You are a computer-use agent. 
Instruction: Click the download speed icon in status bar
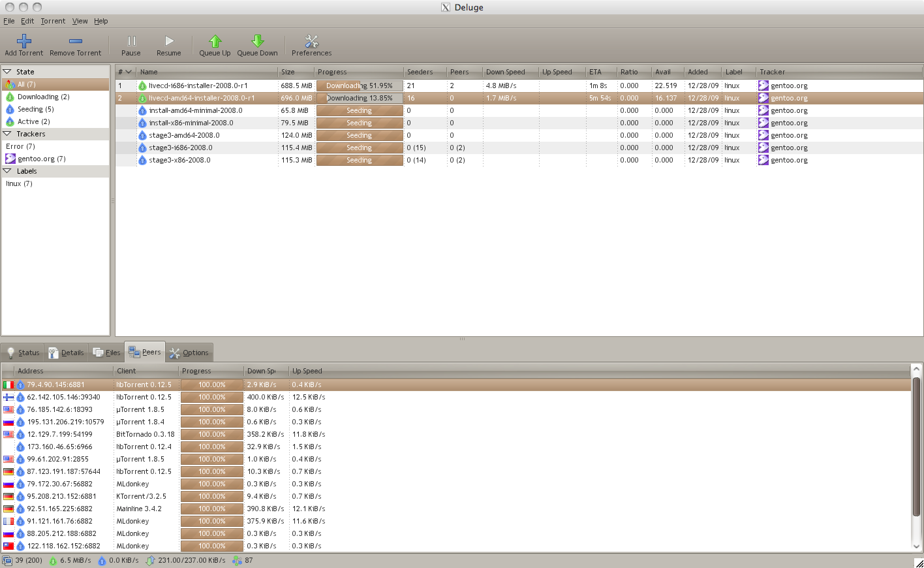[x=53, y=560]
